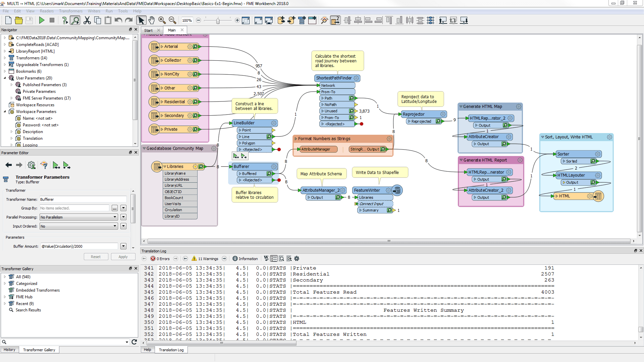Run the workspace translation
644x362 pixels.
(x=42, y=20)
